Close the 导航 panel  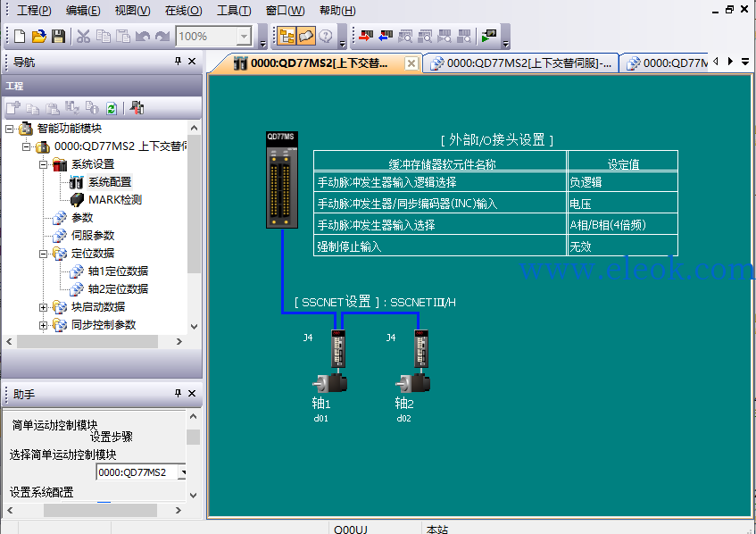192,61
